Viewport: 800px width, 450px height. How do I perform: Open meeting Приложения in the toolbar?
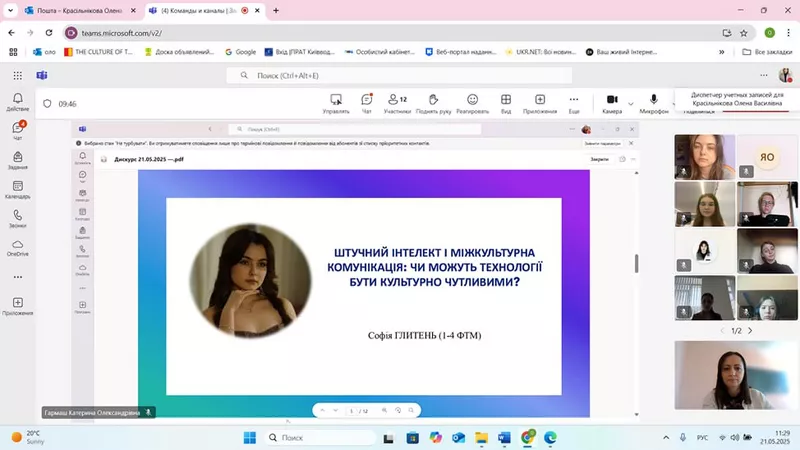tap(540, 104)
